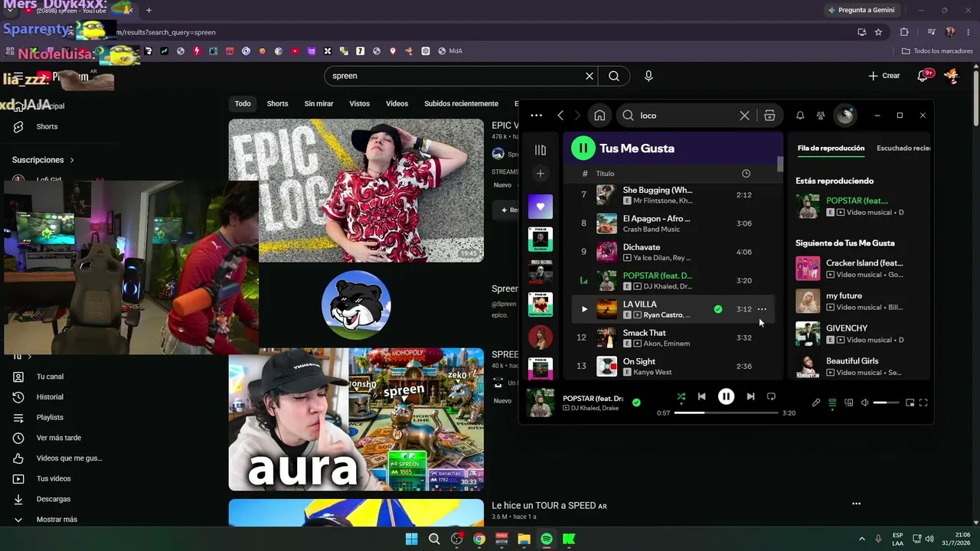Screen dimensions: 980x551
Task: Open the Spotify Browse icon
Action: point(769,116)
